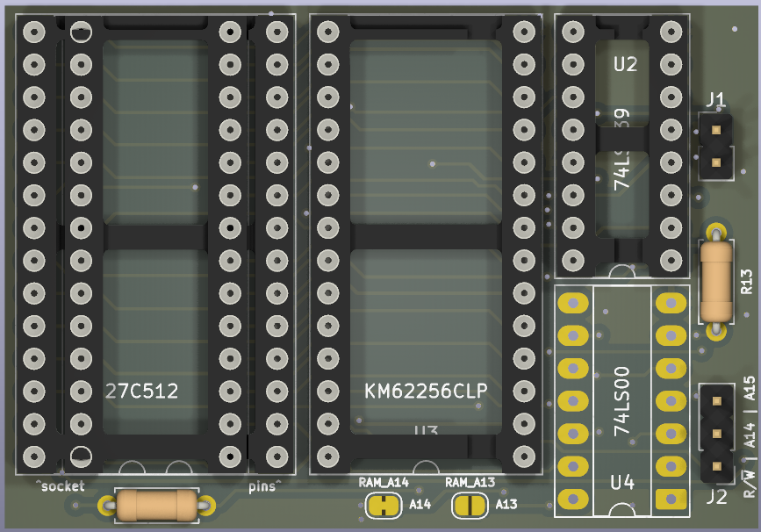
Task: Click the 27C512 chip label
Action: (x=141, y=392)
